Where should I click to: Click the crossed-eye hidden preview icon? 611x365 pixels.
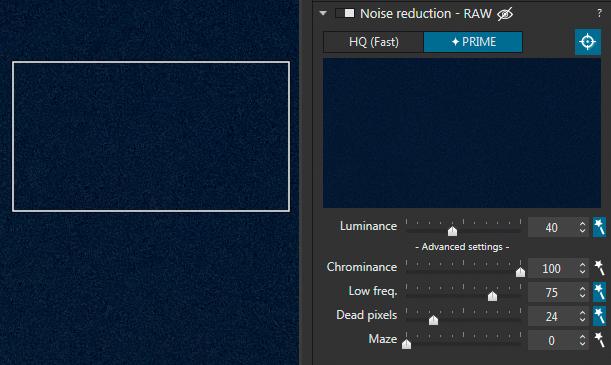coord(505,14)
